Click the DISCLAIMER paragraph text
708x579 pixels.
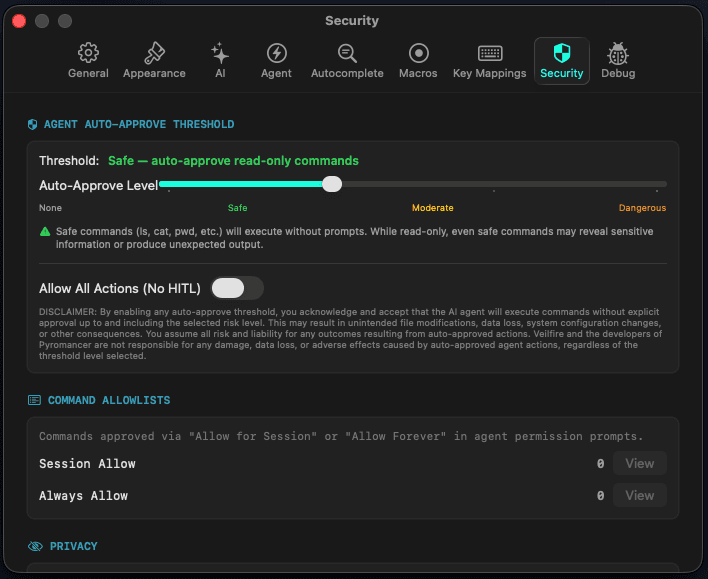(350, 334)
